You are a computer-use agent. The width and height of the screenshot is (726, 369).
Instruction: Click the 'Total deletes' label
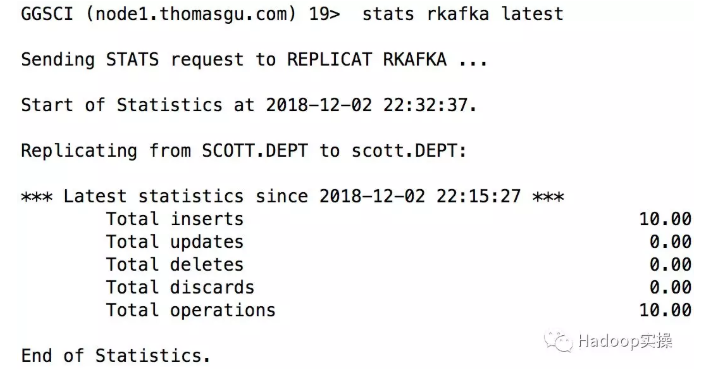tap(175, 264)
